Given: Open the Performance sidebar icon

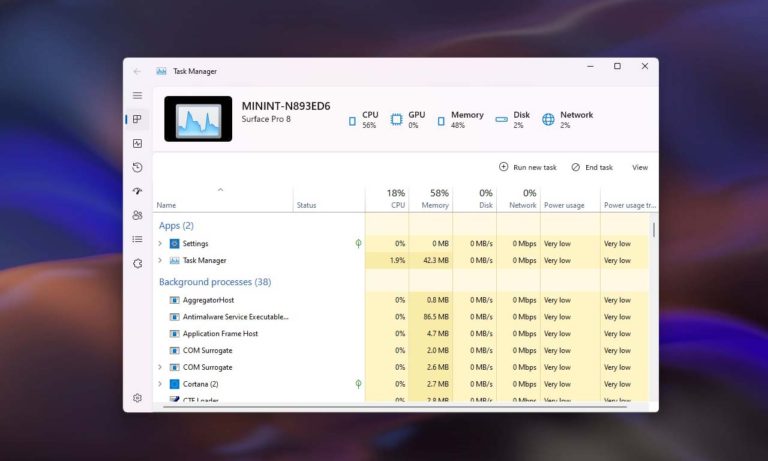Looking at the screenshot, I should 138,144.
